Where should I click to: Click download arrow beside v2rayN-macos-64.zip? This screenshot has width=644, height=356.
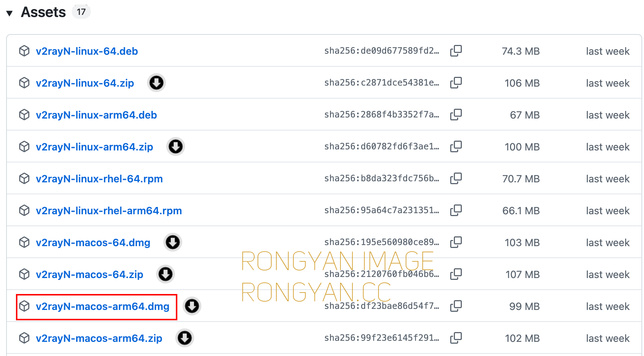coord(166,274)
